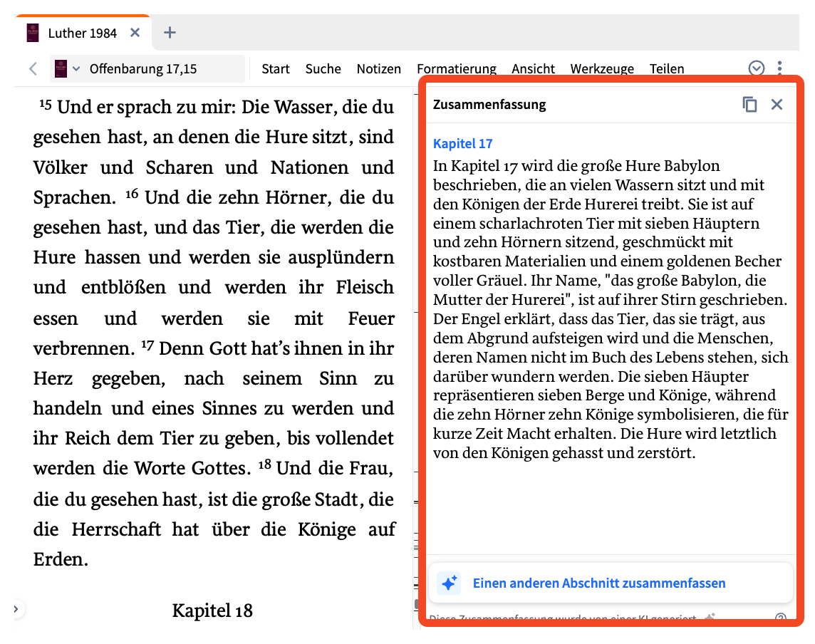Copy the Zusammenfassung summary text
The image size is (815, 644).
(749, 105)
